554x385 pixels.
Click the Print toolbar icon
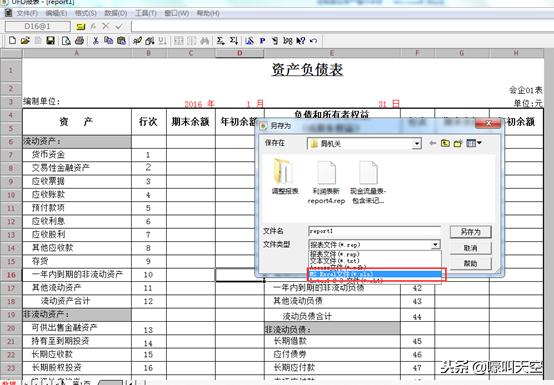79,41
